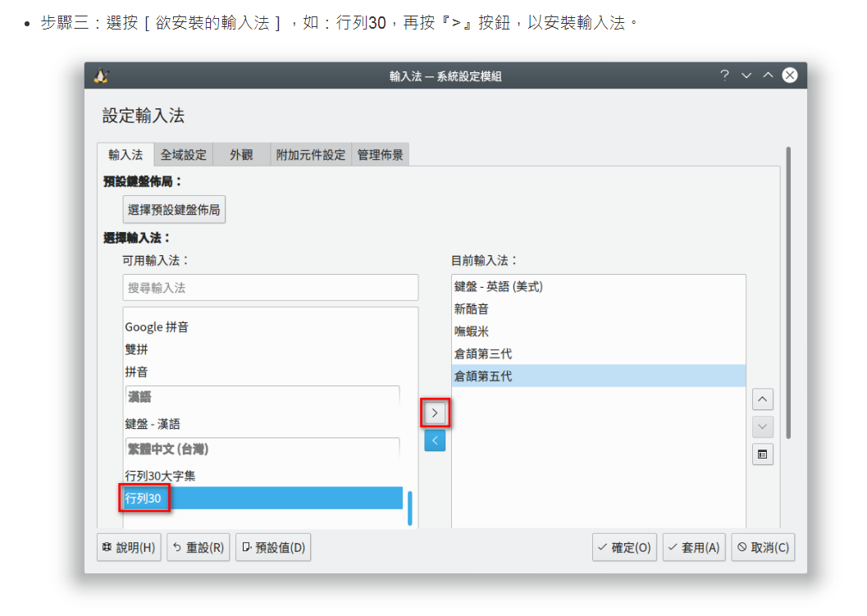This screenshot has width=867, height=616.
Task: Maximize the window using the up chevron
Action: 768,75
